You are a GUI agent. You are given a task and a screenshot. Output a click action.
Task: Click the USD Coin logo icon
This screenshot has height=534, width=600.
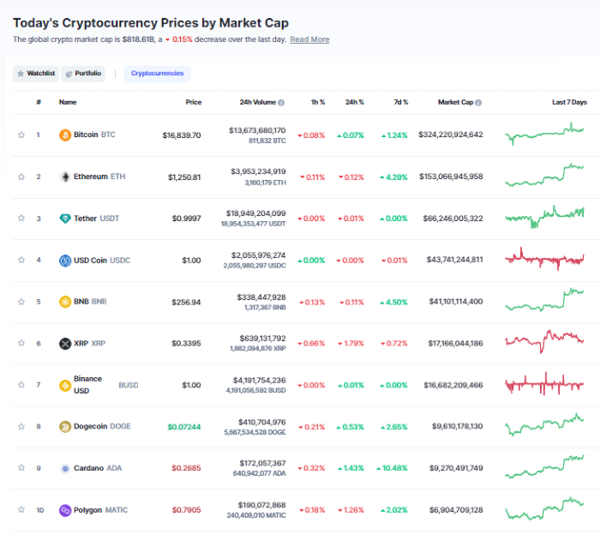(x=65, y=260)
